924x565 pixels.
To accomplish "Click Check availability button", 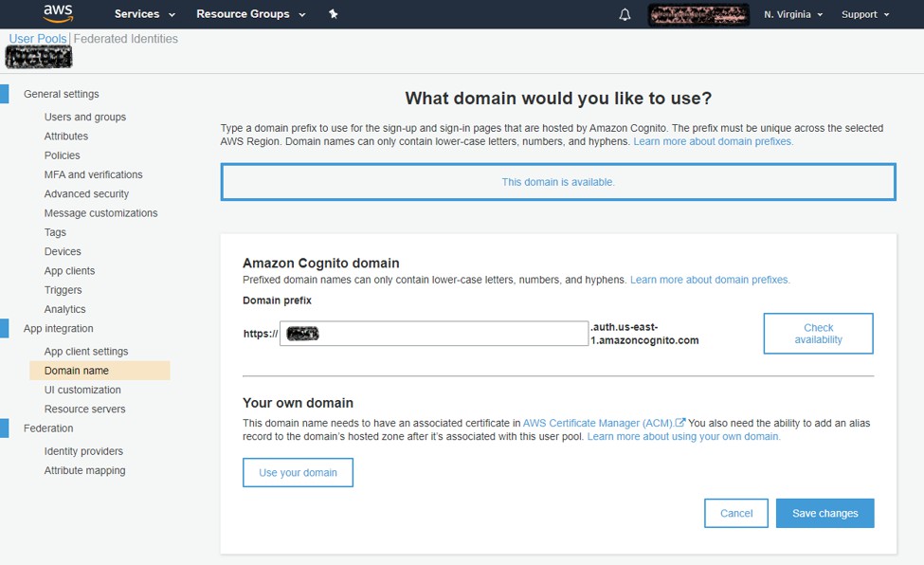I will [818, 334].
